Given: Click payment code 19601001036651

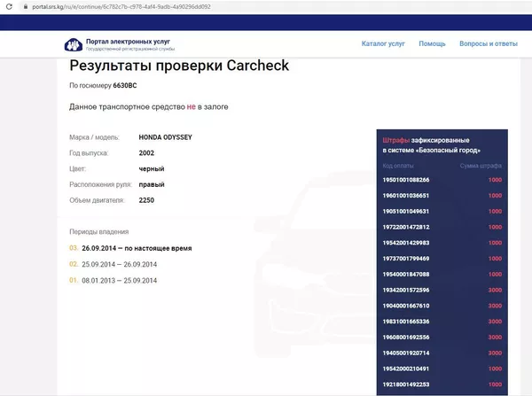Looking at the screenshot, I should (x=405, y=196).
